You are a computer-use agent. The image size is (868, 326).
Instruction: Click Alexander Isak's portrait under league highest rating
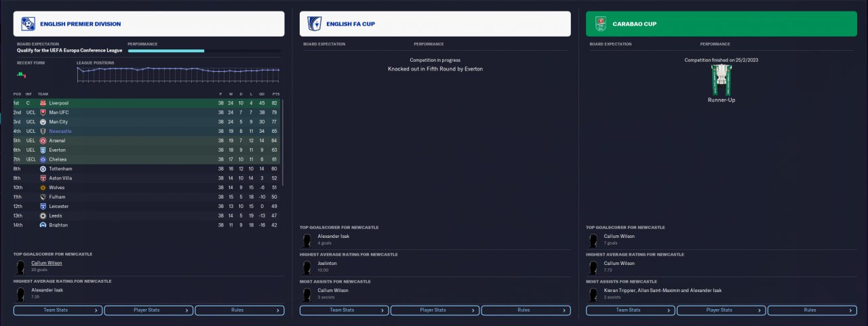(20, 293)
